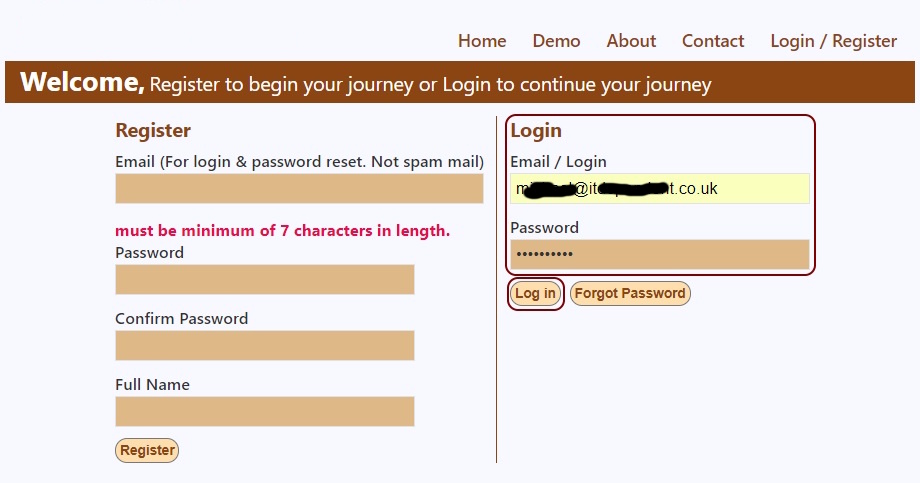
Task: Select the Email / Login input field
Action: coord(659,189)
